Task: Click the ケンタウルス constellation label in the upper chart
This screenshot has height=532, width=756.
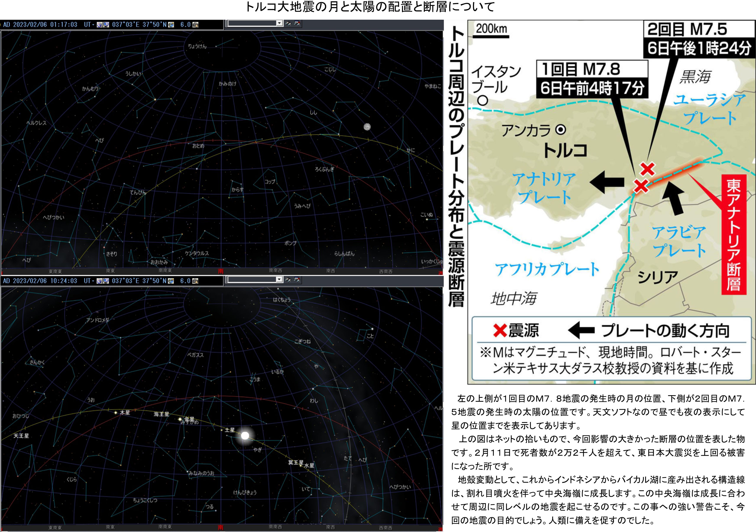Action: pyautogui.click(x=197, y=253)
